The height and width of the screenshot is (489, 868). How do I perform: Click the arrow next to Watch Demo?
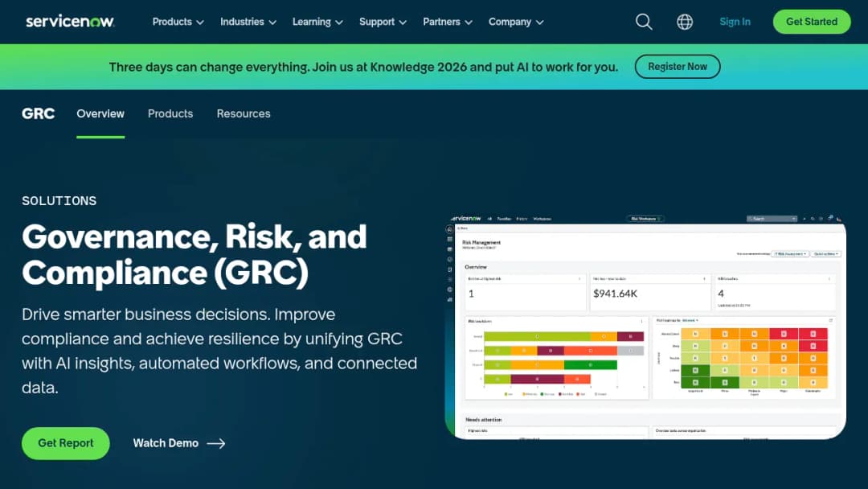pyautogui.click(x=216, y=443)
